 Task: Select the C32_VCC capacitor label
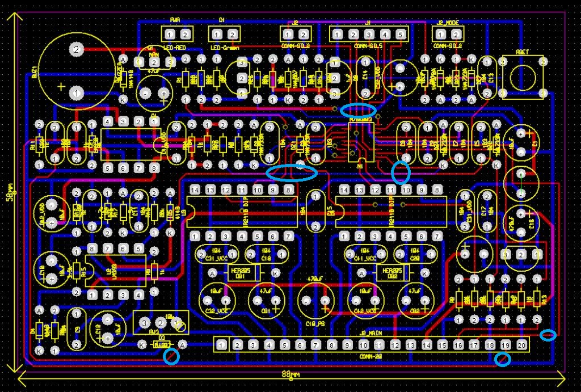pos(216,311)
